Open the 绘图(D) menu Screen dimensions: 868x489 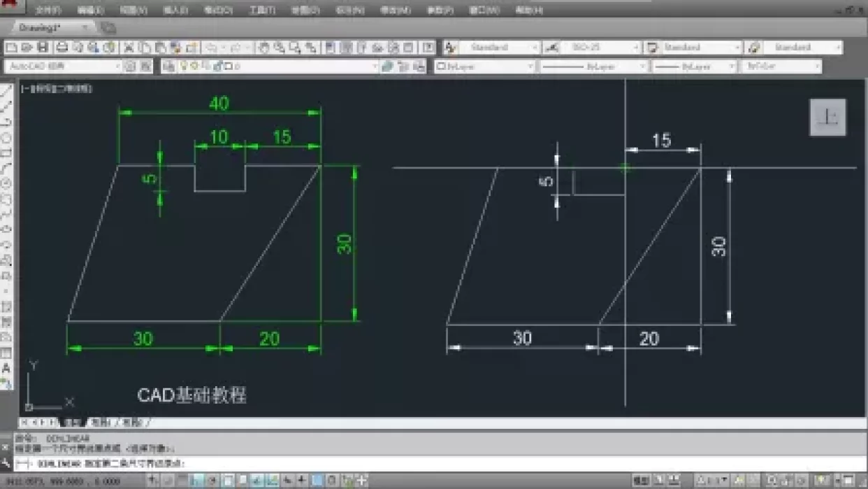304,10
